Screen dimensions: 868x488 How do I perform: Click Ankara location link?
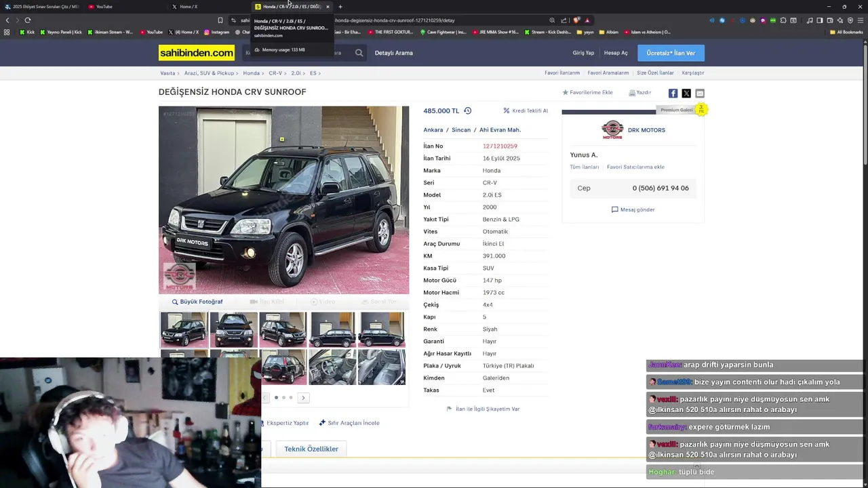point(433,130)
